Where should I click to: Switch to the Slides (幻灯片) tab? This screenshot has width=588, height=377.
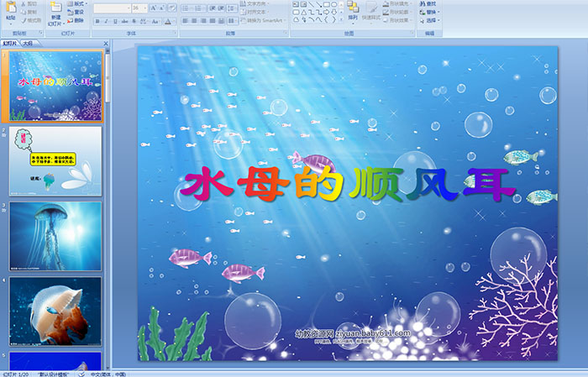tap(10, 42)
